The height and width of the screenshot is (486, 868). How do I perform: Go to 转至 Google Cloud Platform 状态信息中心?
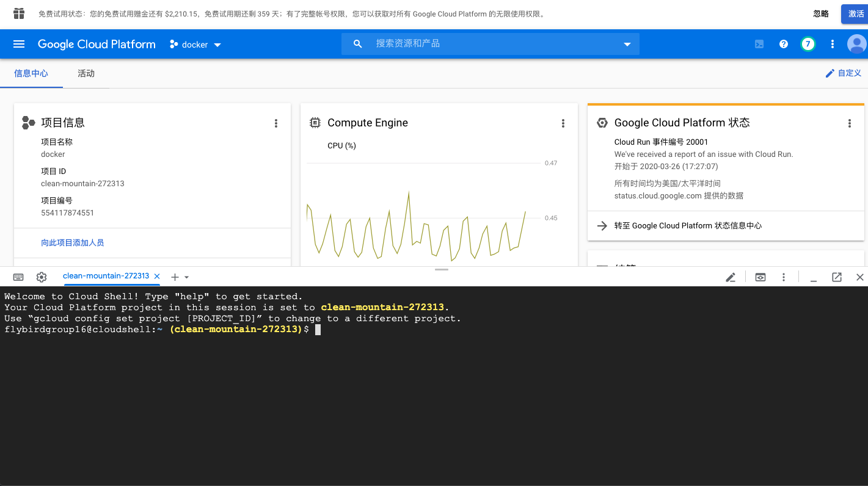click(688, 225)
